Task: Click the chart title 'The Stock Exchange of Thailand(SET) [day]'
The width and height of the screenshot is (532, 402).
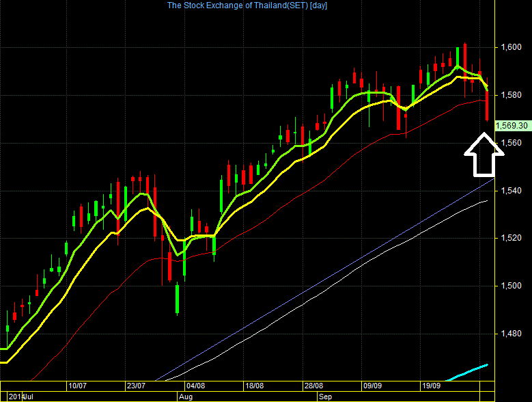Action: [247, 5]
